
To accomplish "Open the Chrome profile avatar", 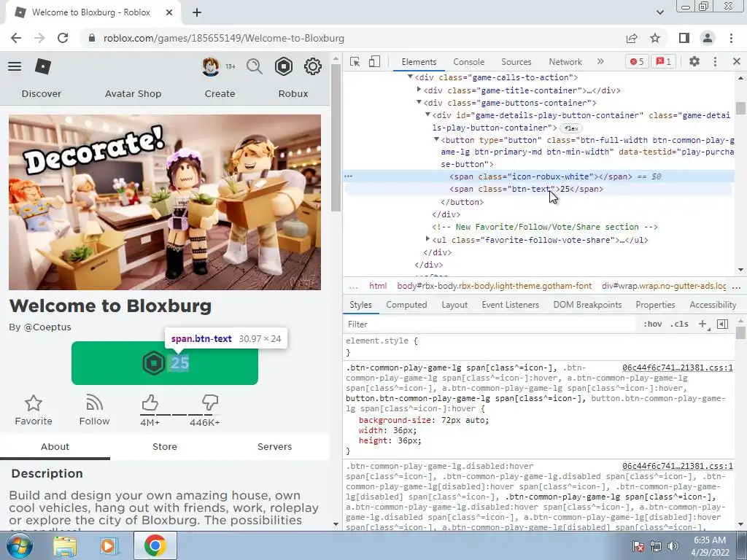I will coord(708,38).
